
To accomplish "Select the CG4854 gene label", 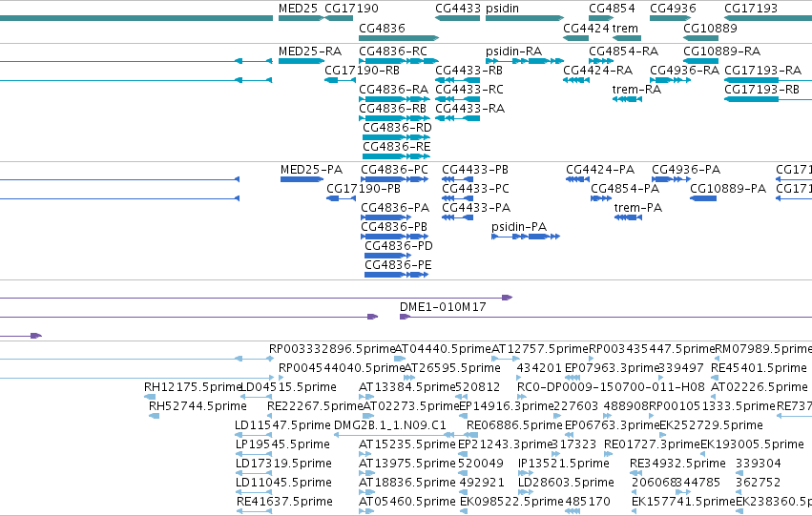I will (612, 9).
